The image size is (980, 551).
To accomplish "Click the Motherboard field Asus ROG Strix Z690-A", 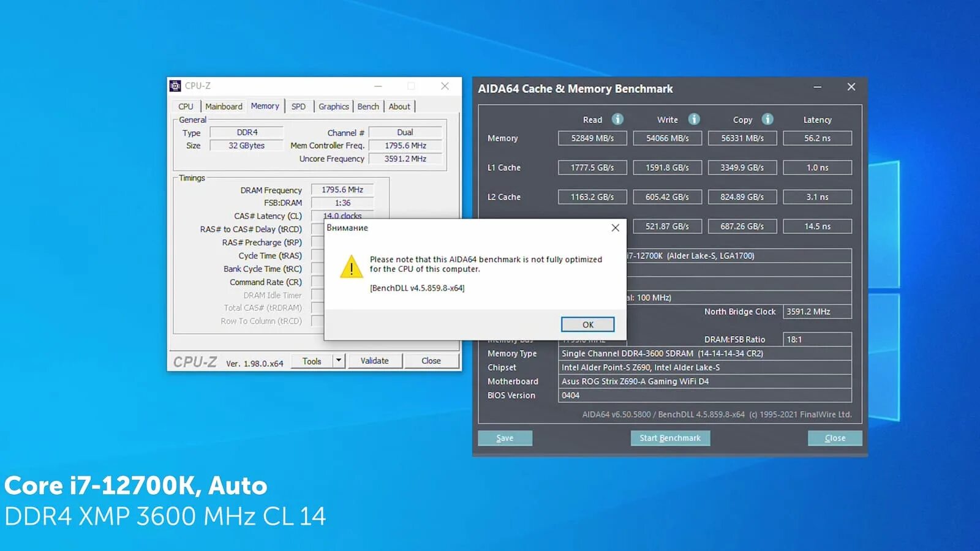I will tap(705, 381).
